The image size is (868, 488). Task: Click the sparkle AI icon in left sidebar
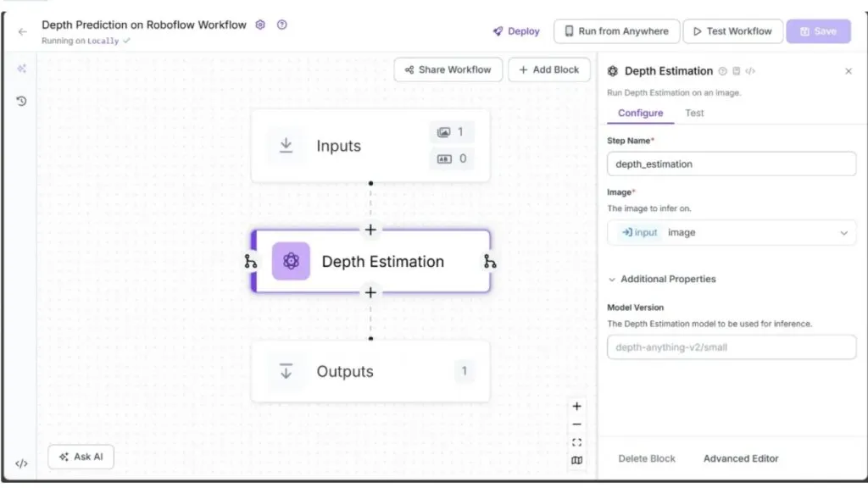click(x=21, y=69)
